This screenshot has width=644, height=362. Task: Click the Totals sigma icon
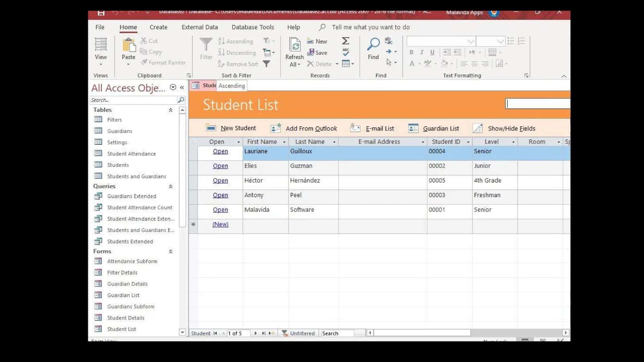point(346,41)
